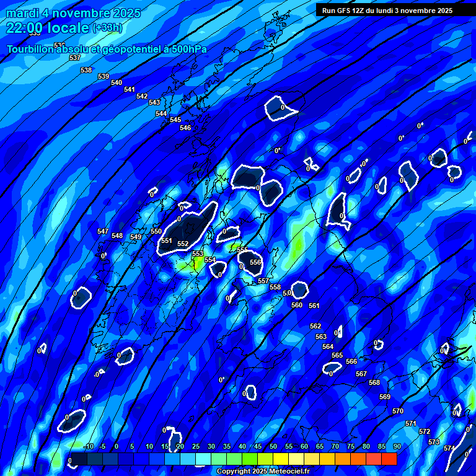The height and width of the screenshot is (476, 476).
Task: Click the '(+33h)' forecast offset text
Action: (107, 28)
